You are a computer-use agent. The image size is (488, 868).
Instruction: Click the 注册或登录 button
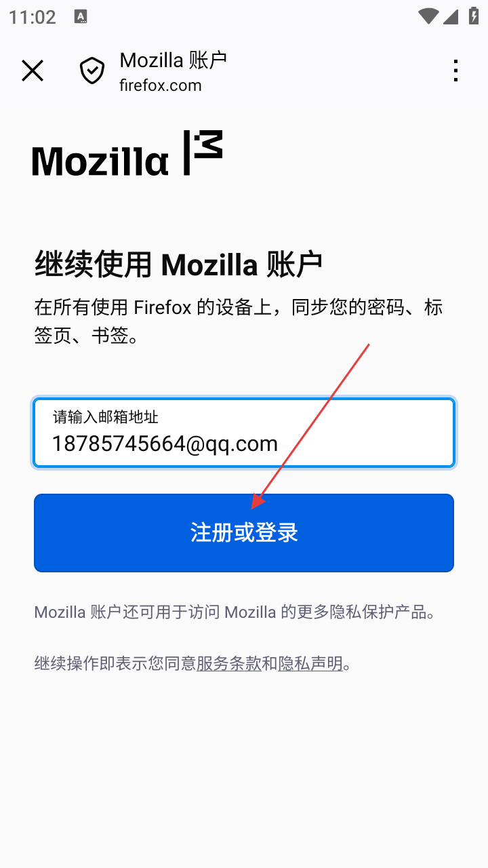pos(244,533)
